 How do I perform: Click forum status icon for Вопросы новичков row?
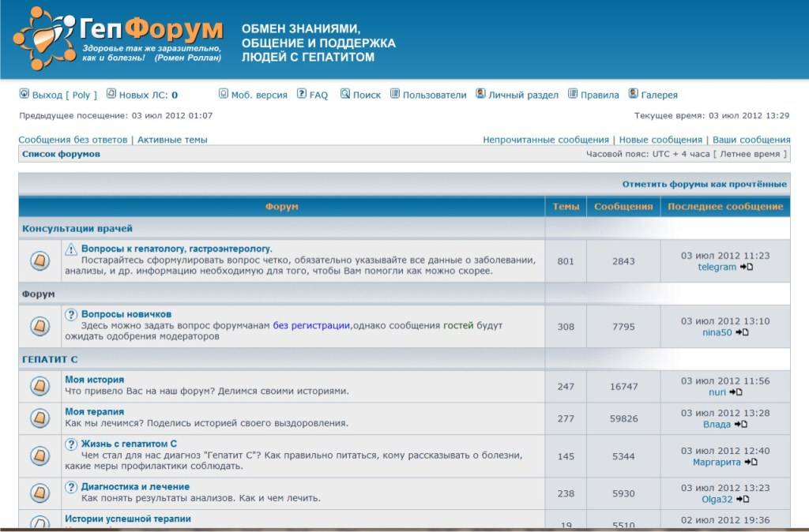tap(40, 326)
